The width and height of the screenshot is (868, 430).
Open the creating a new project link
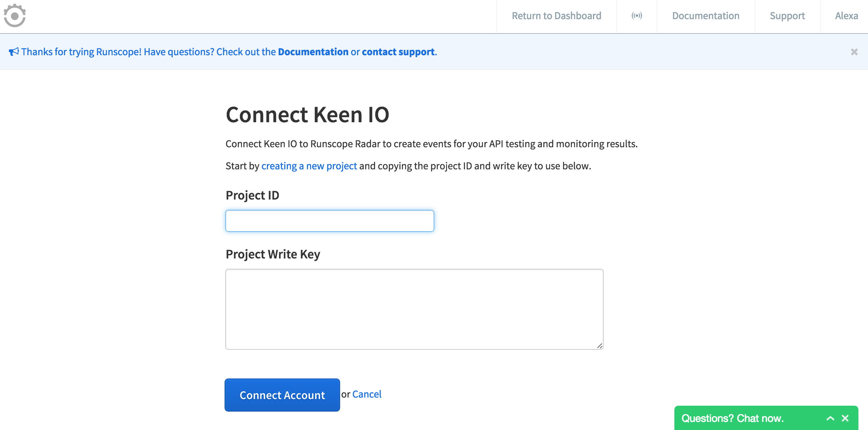(309, 166)
